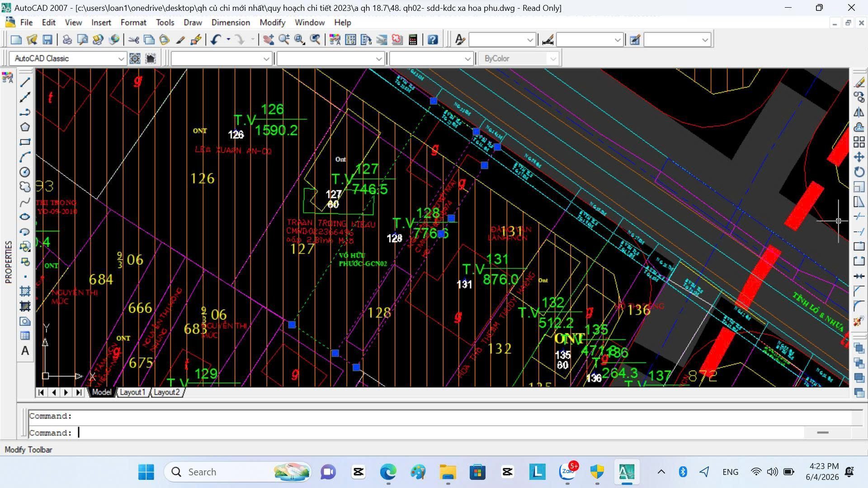This screenshot has width=868, height=488.
Task: Jump to the last layout tab arrow
Action: tap(79, 392)
